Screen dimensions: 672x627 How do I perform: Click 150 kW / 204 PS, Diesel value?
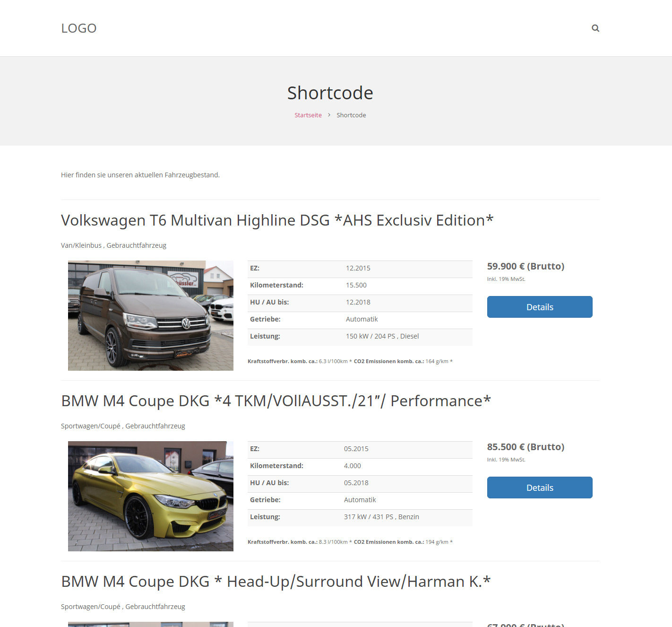point(382,336)
